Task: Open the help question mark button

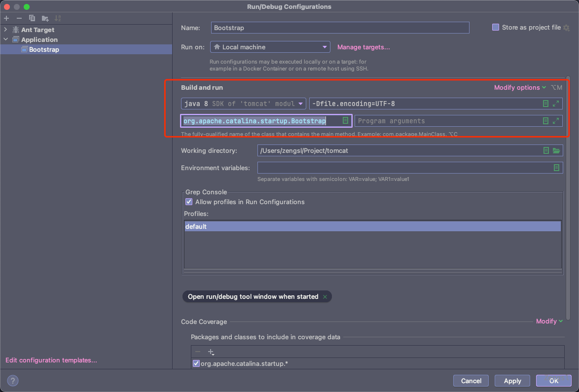Action: pyautogui.click(x=13, y=381)
